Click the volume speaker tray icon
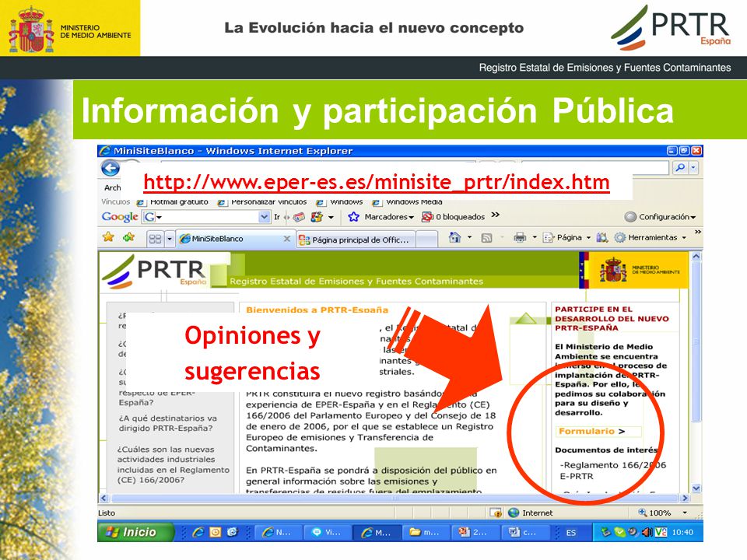The height and width of the screenshot is (560, 747). tap(647, 532)
